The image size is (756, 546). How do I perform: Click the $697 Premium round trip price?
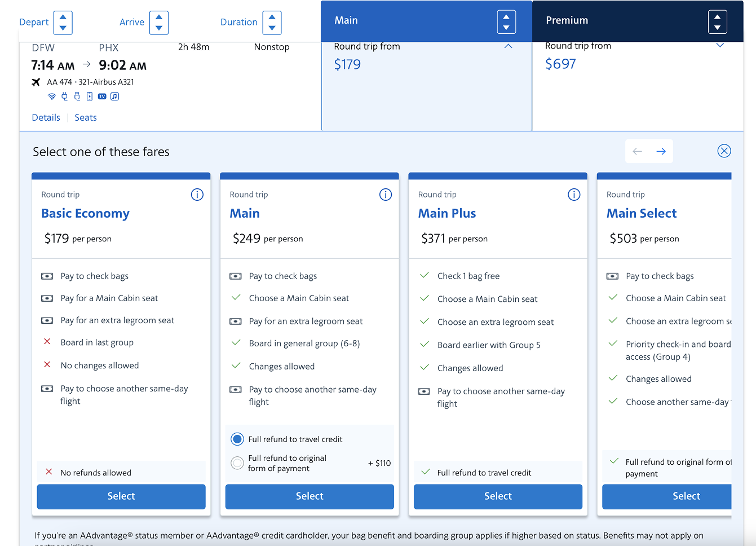560,64
